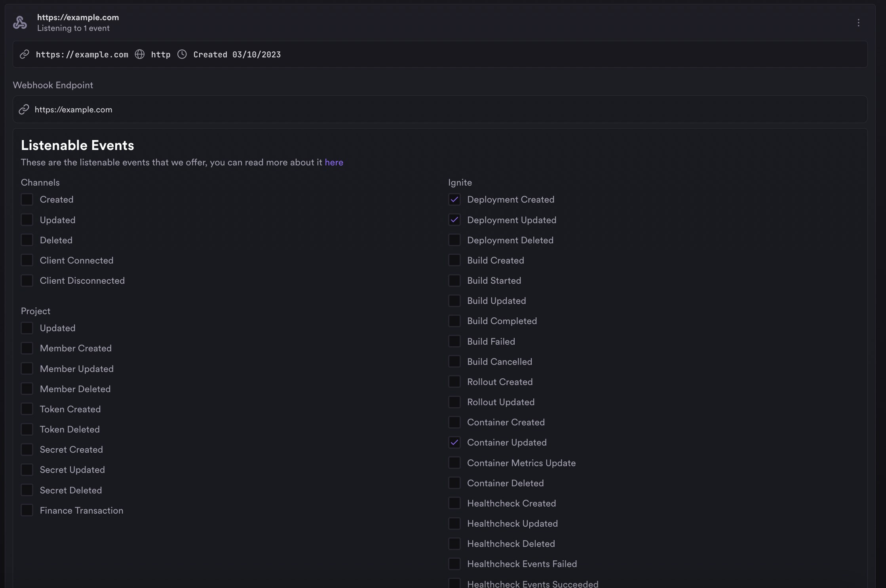Enable Build Failed event checkbox
886x588 pixels.
(x=454, y=341)
